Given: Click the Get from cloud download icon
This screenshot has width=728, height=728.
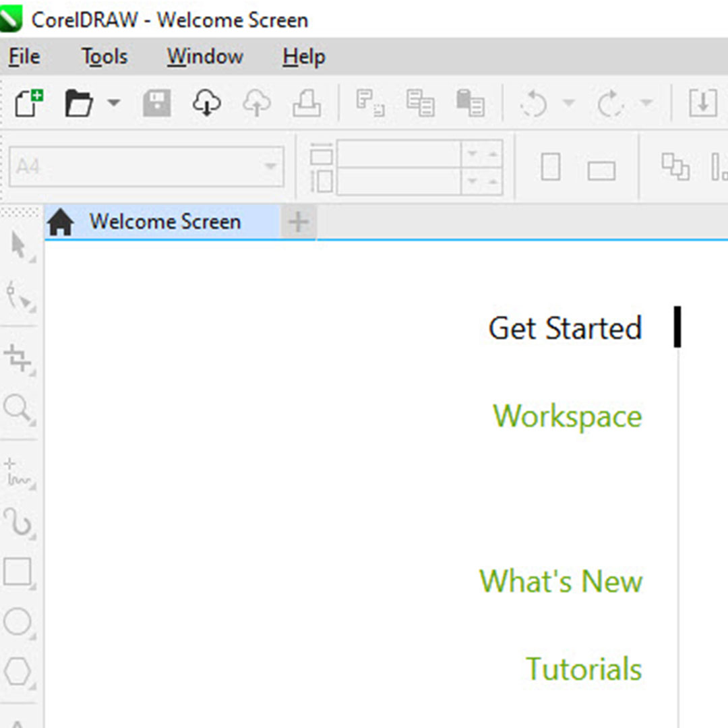Looking at the screenshot, I should (206, 104).
